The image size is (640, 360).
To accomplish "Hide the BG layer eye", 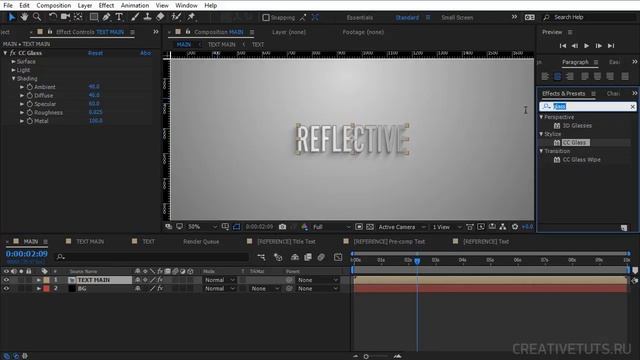I will click(x=6, y=289).
